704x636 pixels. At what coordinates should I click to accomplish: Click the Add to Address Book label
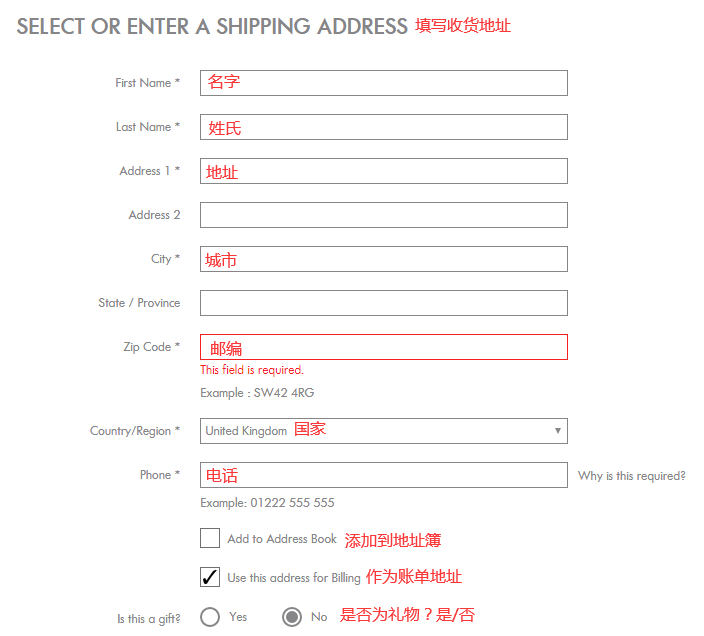[282, 539]
